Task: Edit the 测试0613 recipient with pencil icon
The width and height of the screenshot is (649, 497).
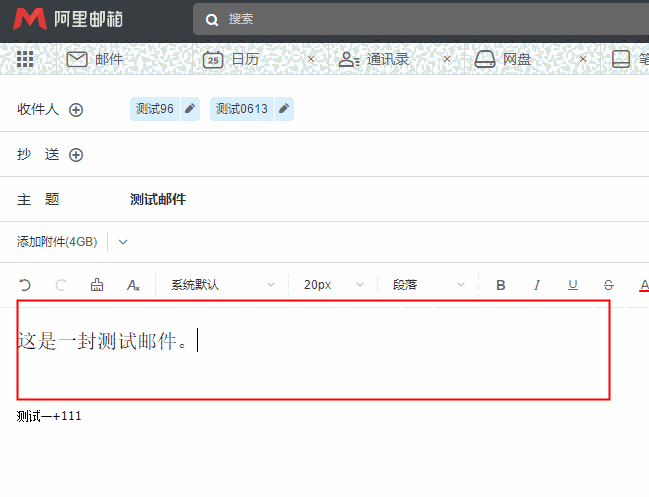Action: (x=284, y=109)
